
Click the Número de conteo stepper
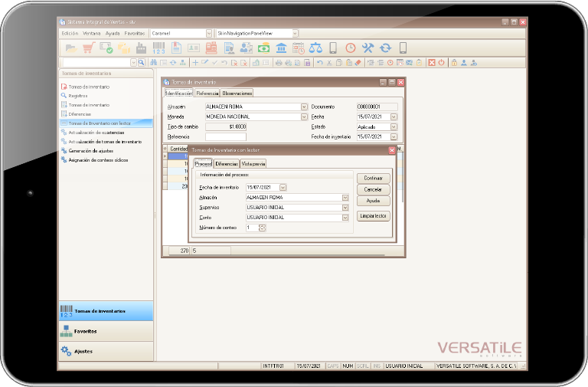[x=262, y=228]
